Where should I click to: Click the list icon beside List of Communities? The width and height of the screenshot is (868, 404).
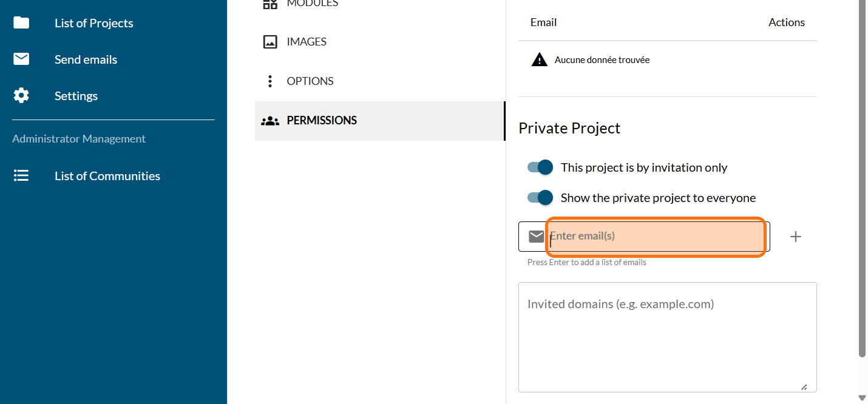tap(21, 176)
